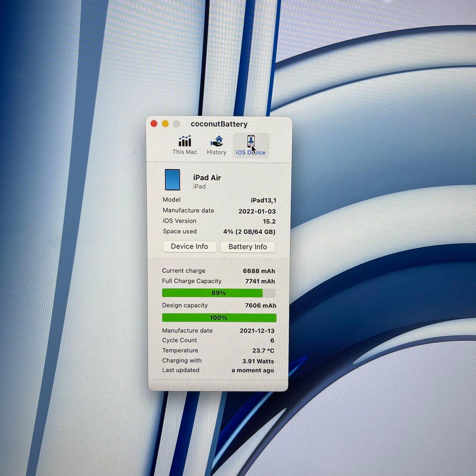Click the gray zoom button in the title bar
Screen dimensions: 476x476
pyautogui.click(x=176, y=124)
